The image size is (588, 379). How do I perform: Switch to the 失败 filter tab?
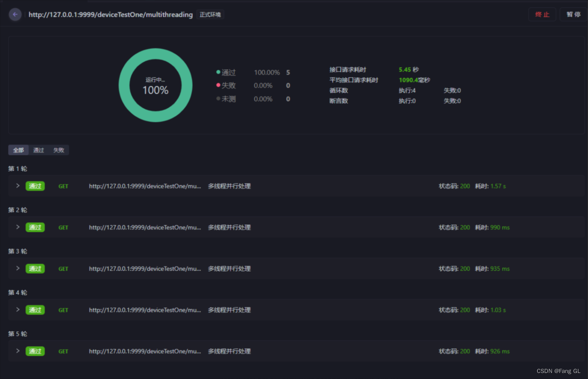point(59,150)
